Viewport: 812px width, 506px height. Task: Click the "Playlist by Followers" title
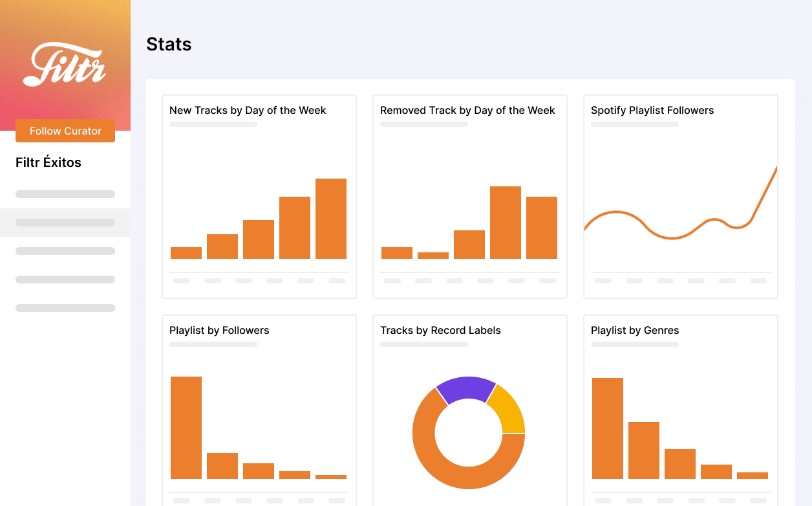pyautogui.click(x=219, y=331)
